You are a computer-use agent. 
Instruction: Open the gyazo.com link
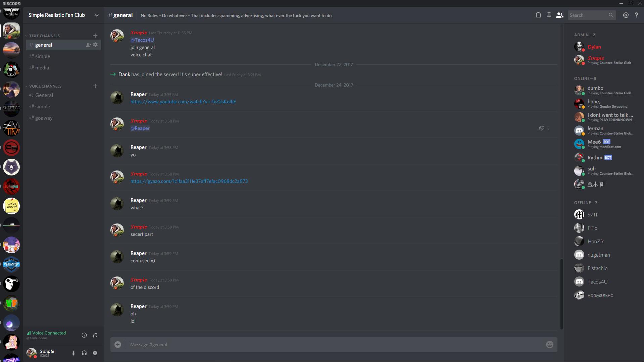click(x=189, y=181)
